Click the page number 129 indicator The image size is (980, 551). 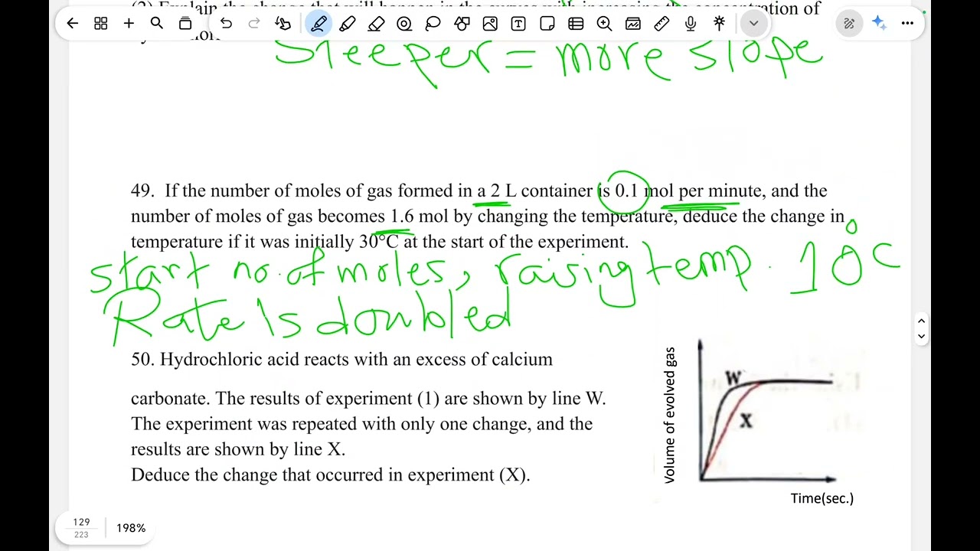(x=81, y=522)
